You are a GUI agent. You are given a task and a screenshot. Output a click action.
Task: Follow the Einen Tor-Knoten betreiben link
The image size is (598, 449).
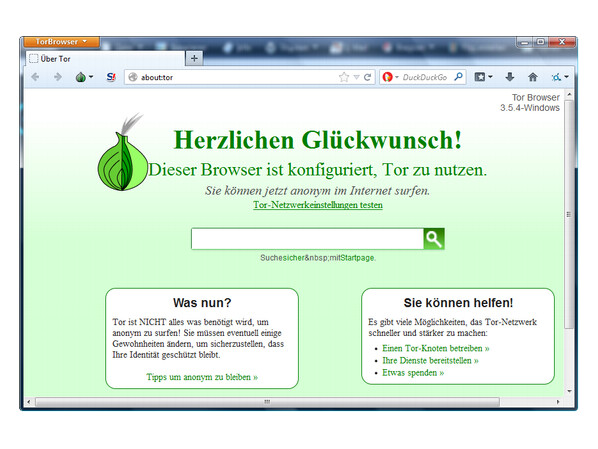[x=436, y=348]
